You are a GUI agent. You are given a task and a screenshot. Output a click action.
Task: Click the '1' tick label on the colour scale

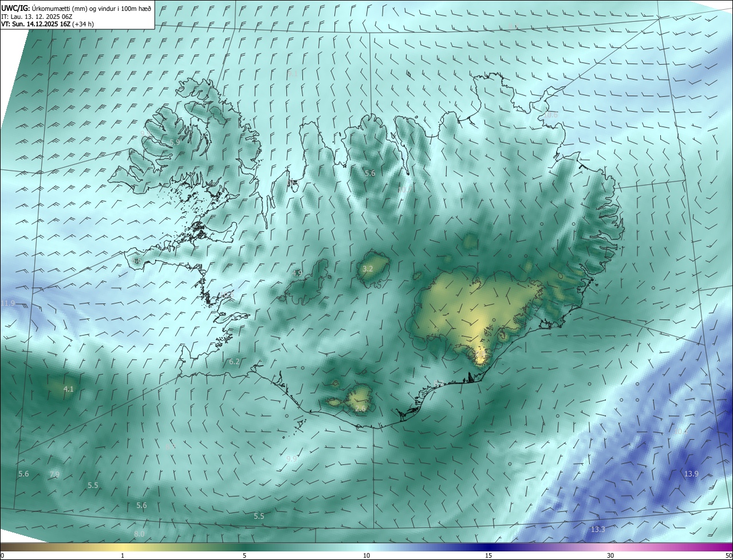click(x=123, y=555)
